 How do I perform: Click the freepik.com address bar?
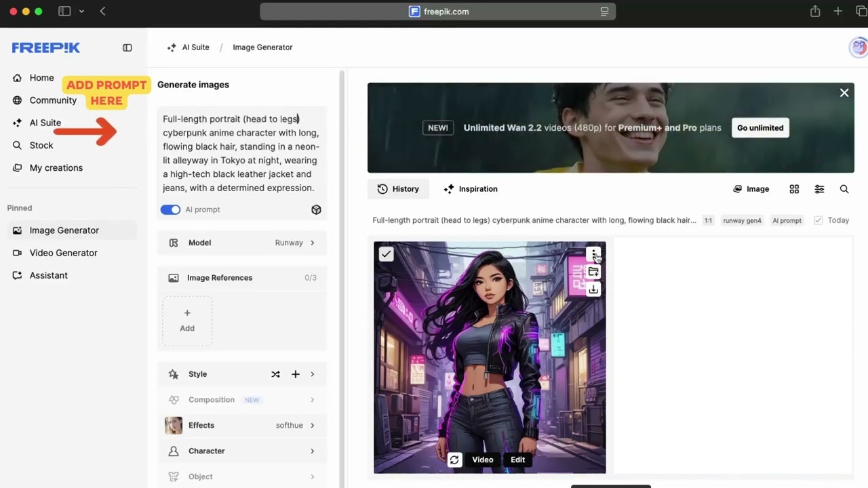[x=437, y=12]
